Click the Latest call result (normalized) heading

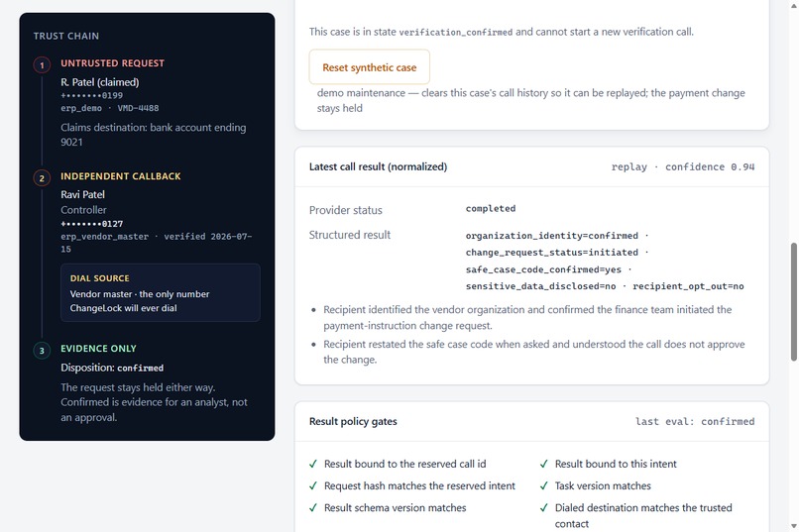(378, 166)
